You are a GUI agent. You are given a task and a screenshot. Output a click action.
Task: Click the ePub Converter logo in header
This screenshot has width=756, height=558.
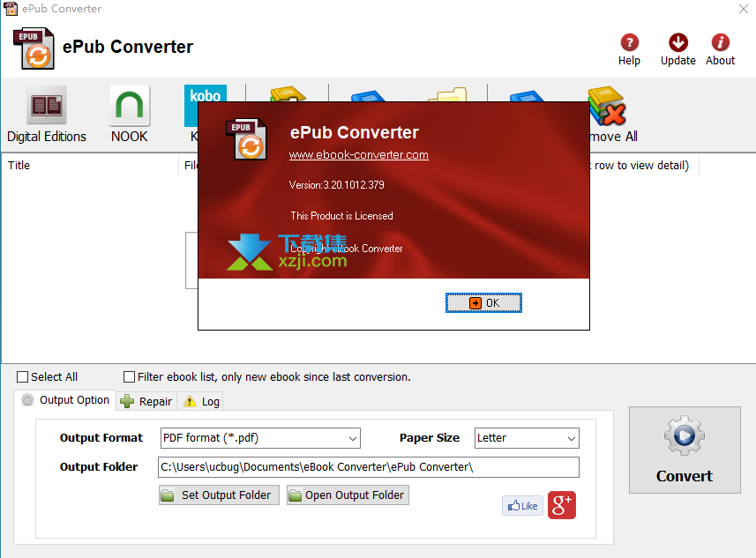[x=34, y=48]
